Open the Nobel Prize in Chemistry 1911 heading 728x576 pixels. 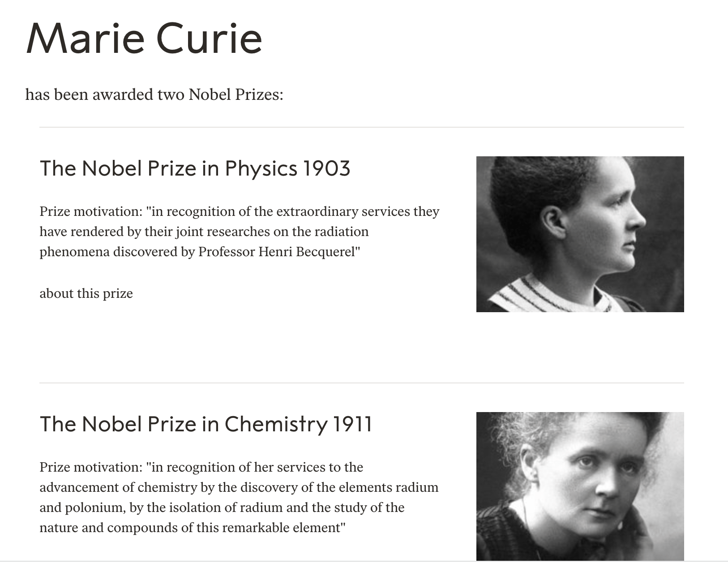click(206, 424)
